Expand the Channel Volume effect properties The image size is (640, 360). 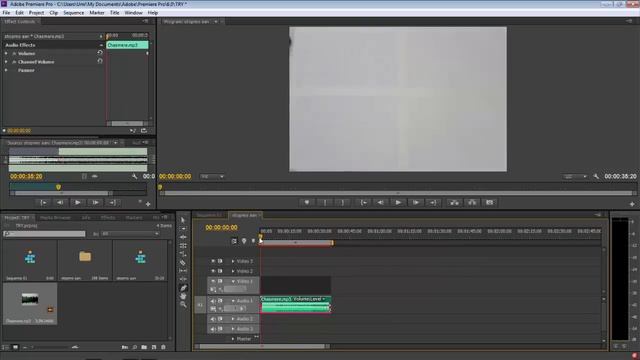[6, 62]
